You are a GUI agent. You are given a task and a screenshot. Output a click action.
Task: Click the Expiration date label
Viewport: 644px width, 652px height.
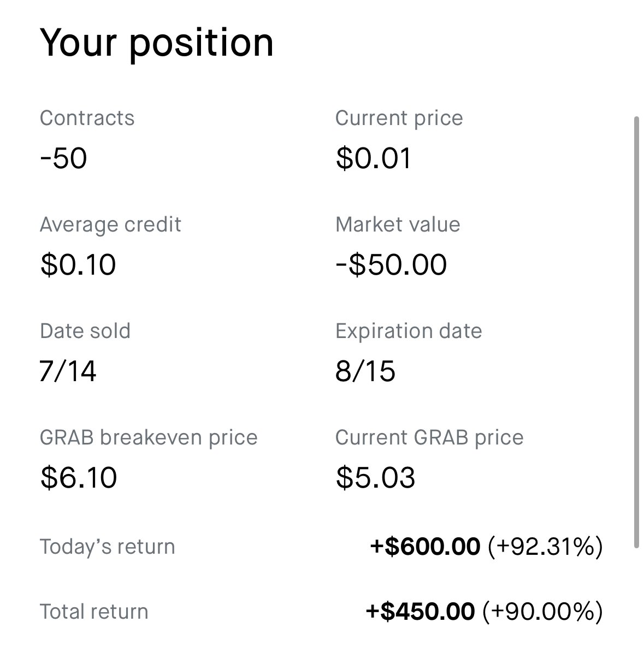point(409,331)
